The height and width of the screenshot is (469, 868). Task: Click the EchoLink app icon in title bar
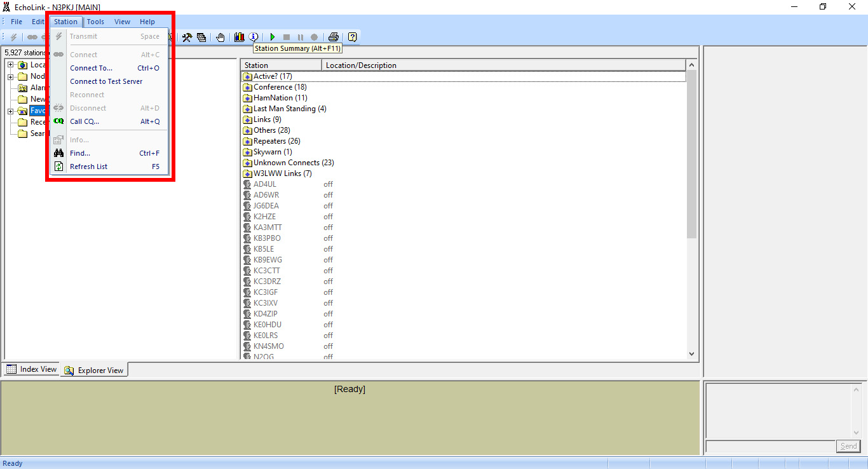pos(7,6)
